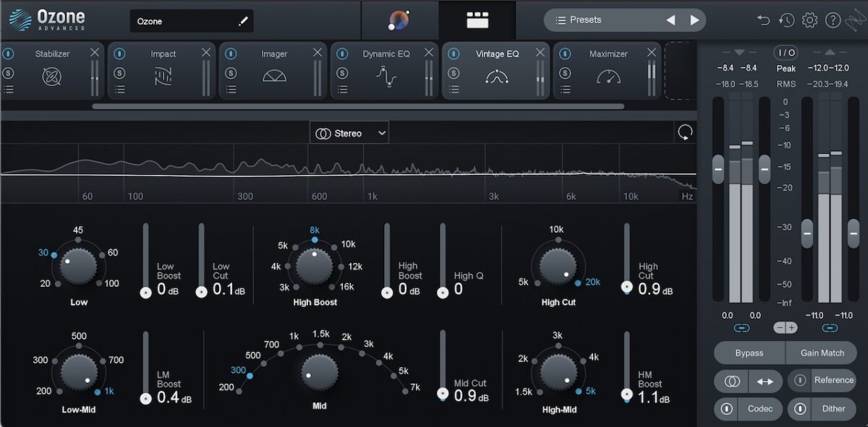Solo the Stabilizer module
868x427 pixels.
(8, 72)
